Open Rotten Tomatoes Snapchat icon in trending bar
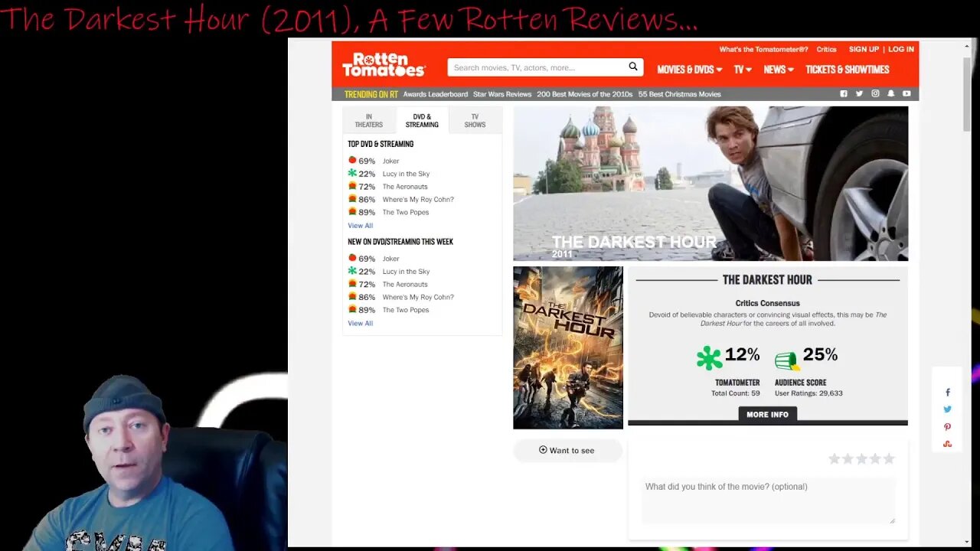Image resolution: width=980 pixels, height=551 pixels. point(890,94)
